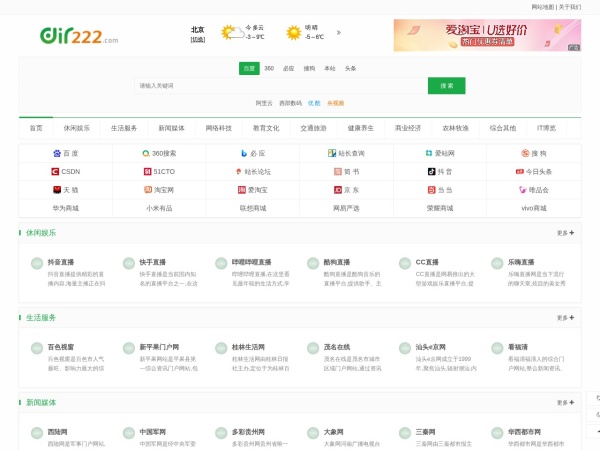This screenshot has height=450, width=600.
Task: Open the Baidu link with paw icon
Action: tap(65, 153)
